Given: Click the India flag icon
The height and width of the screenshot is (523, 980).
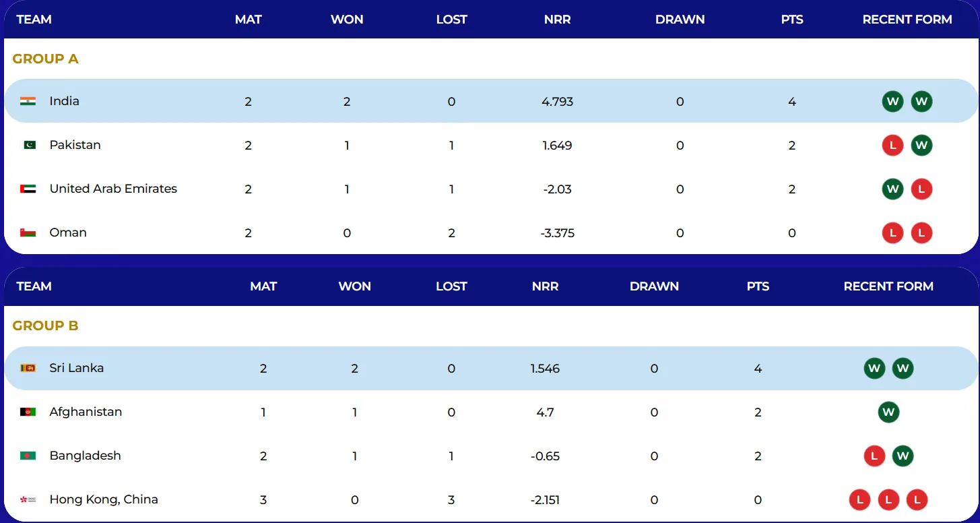Looking at the screenshot, I should (x=28, y=101).
